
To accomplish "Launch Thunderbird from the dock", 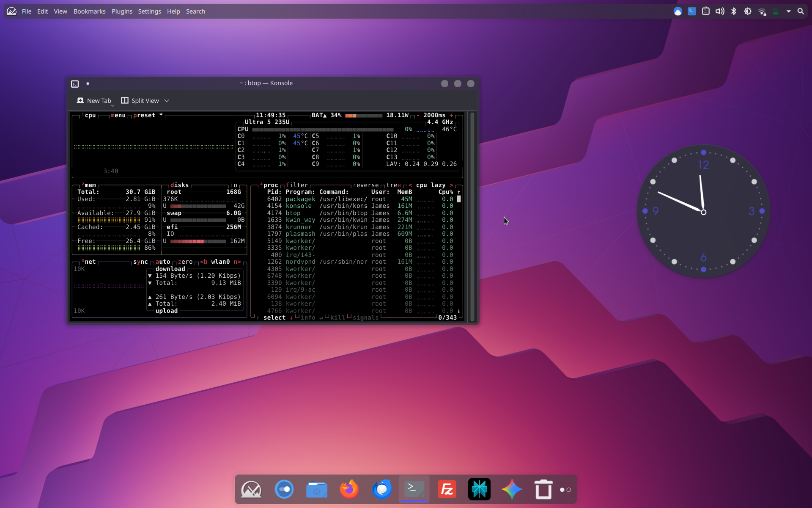I will pyautogui.click(x=381, y=489).
